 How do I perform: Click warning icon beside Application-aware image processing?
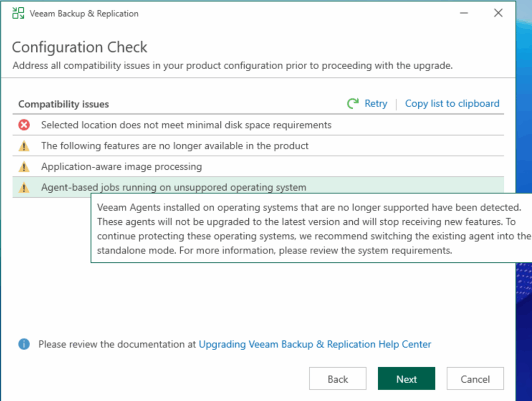(x=24, y=167)
